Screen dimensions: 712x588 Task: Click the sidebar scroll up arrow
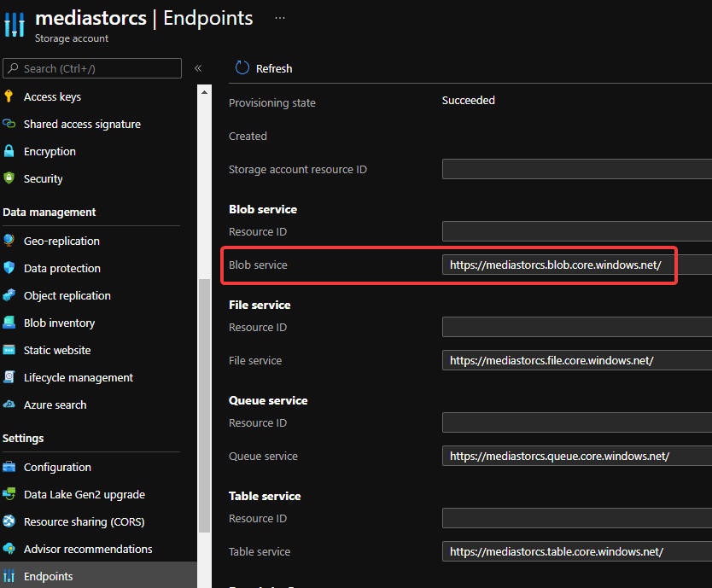(204, 90)
